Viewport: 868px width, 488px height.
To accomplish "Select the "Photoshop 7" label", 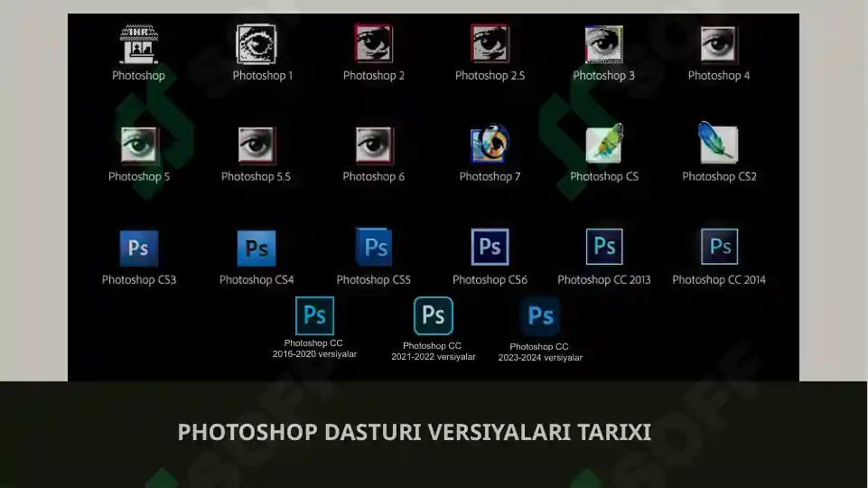I will [490, 177].
